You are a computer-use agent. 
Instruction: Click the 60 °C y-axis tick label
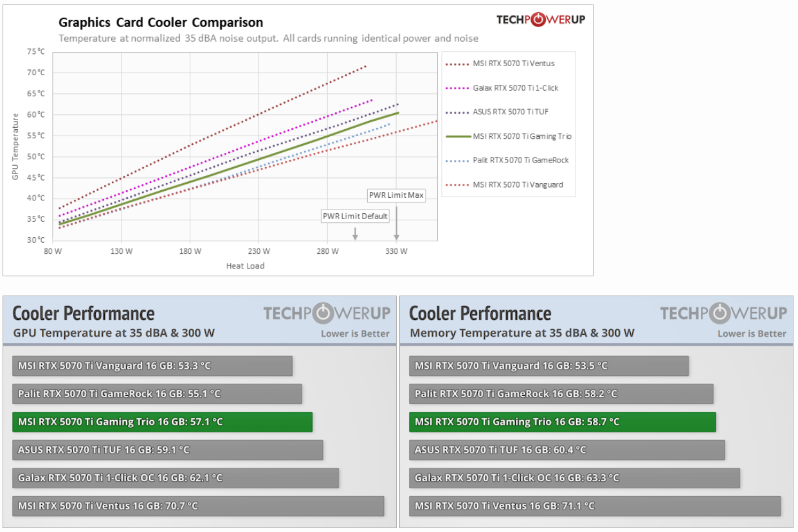pyautogui.click(x=36, y=114)
